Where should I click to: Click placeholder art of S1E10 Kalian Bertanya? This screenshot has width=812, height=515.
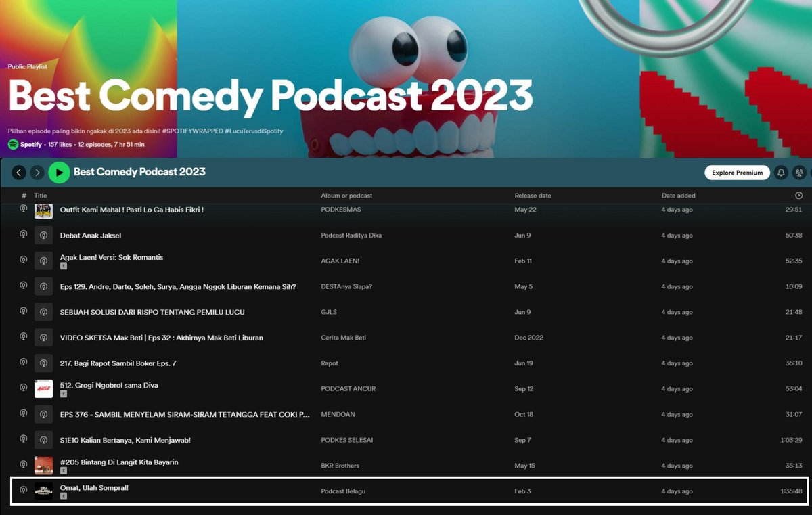(x=43, y=440)
